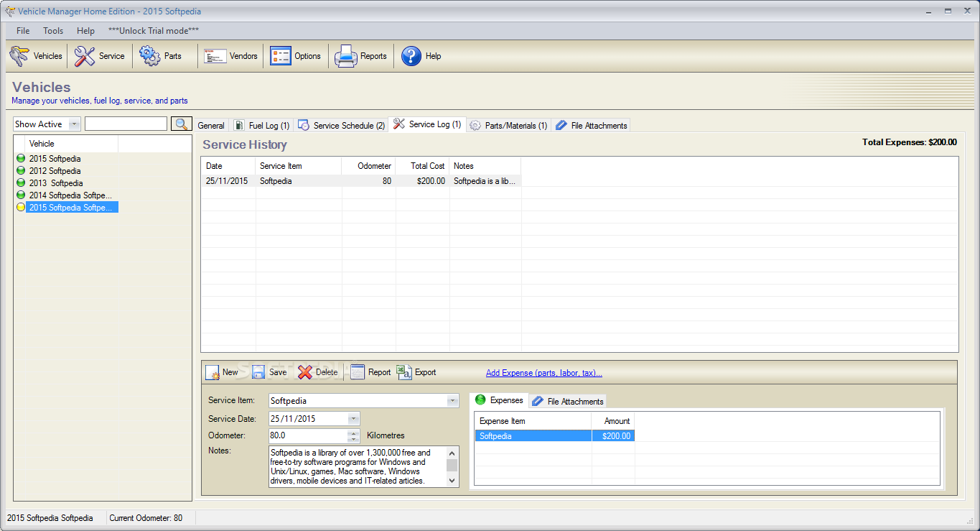The image size is (980, 531).
Task: Open the Help question-mark icon
Action: tap(411, 56)
